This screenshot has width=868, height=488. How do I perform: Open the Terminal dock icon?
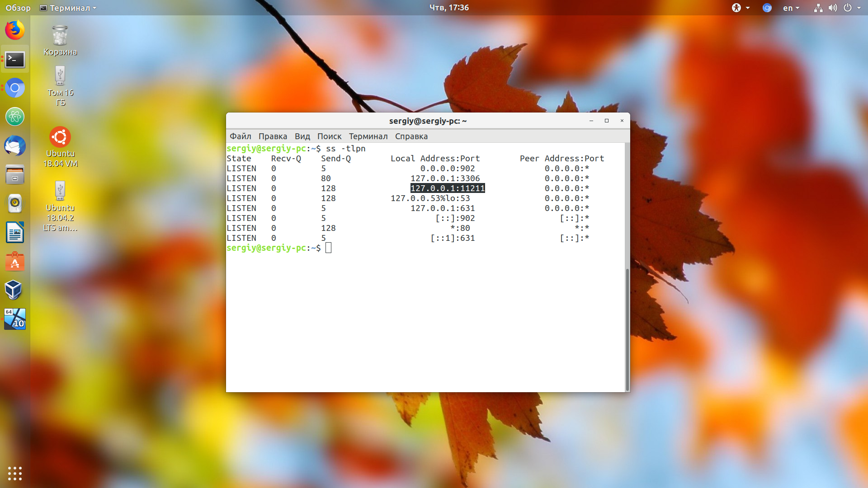tap(15, 59)
